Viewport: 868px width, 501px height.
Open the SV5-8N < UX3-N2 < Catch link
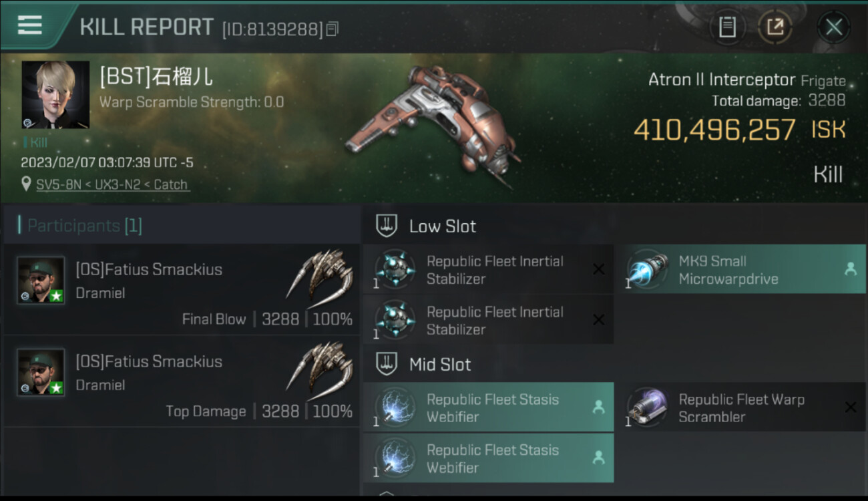[x=112, y=184]
